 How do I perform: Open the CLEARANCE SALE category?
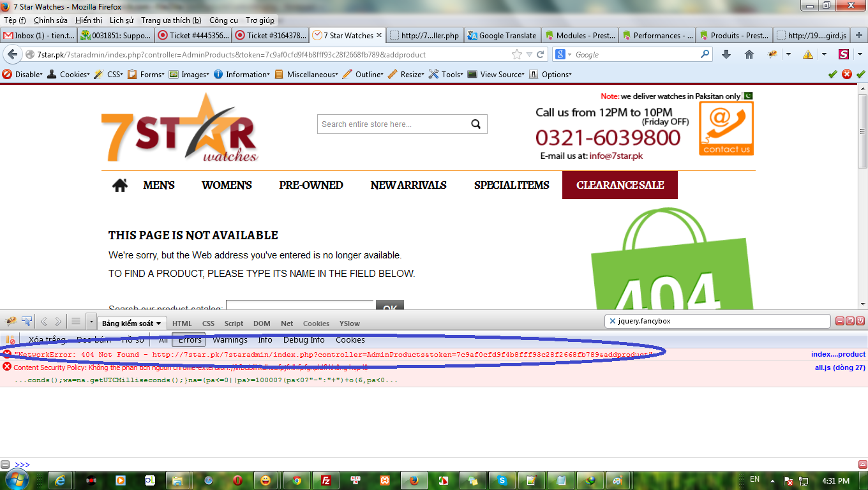[x=620, y=185]
